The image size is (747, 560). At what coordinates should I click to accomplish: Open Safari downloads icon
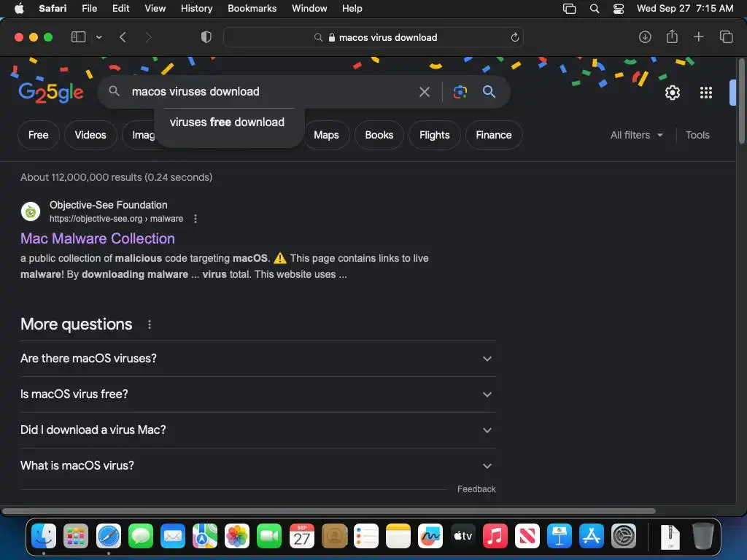(645, 37)
